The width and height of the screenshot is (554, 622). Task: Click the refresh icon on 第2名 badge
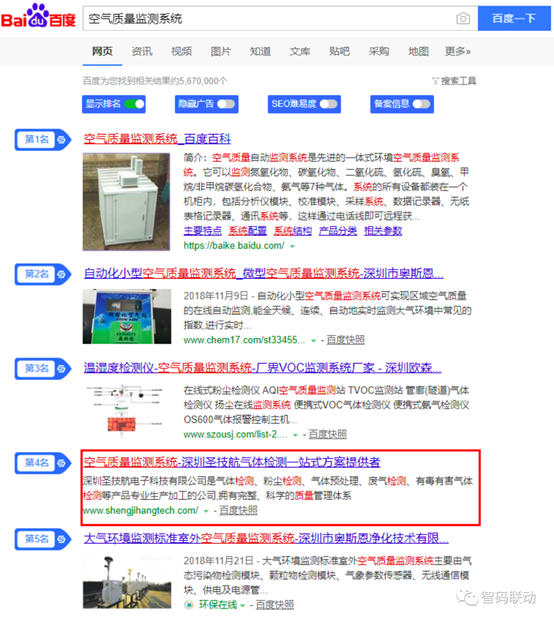point(61,274)
